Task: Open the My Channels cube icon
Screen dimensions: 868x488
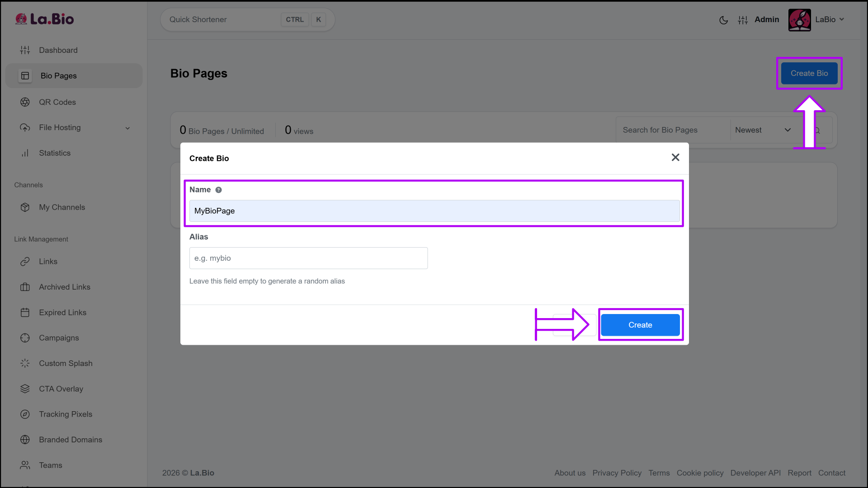Action: tap(25, 207)
